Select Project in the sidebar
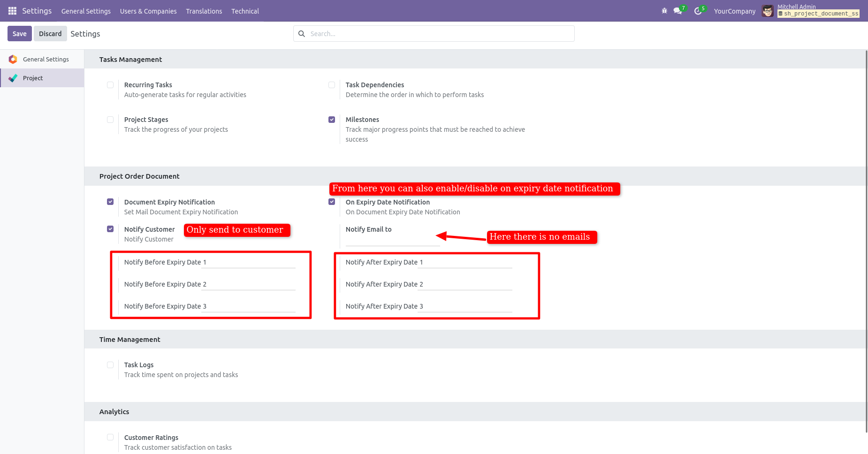868x454 pixels. point(42,78)
